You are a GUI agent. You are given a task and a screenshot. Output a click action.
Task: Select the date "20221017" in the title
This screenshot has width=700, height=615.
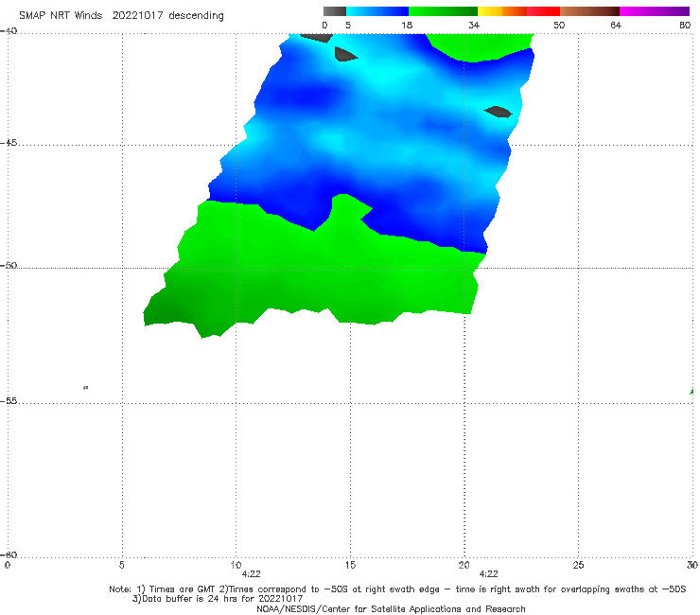point(137,16)
